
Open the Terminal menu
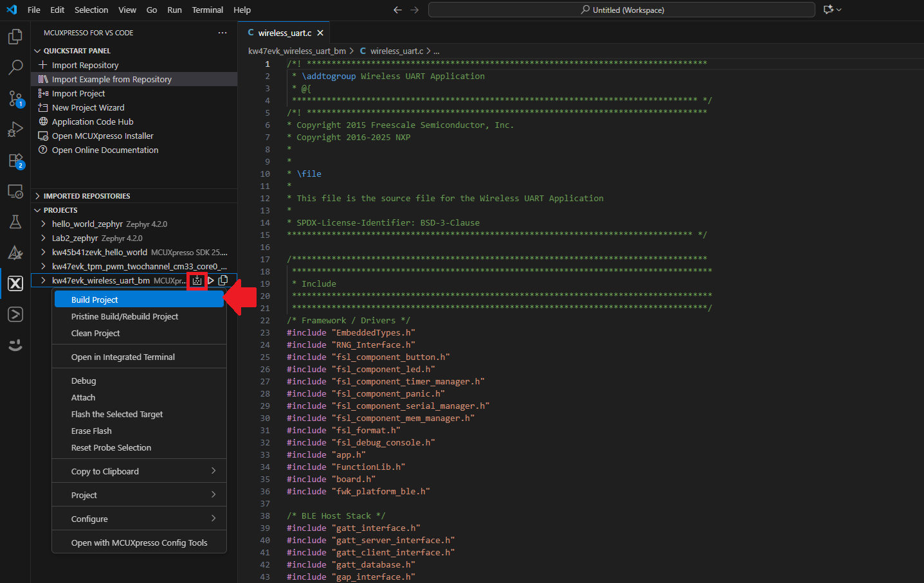[207, 10]
